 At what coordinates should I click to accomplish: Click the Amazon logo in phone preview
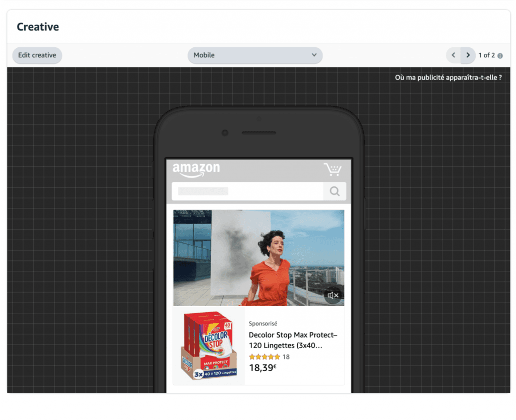[196, 170]
